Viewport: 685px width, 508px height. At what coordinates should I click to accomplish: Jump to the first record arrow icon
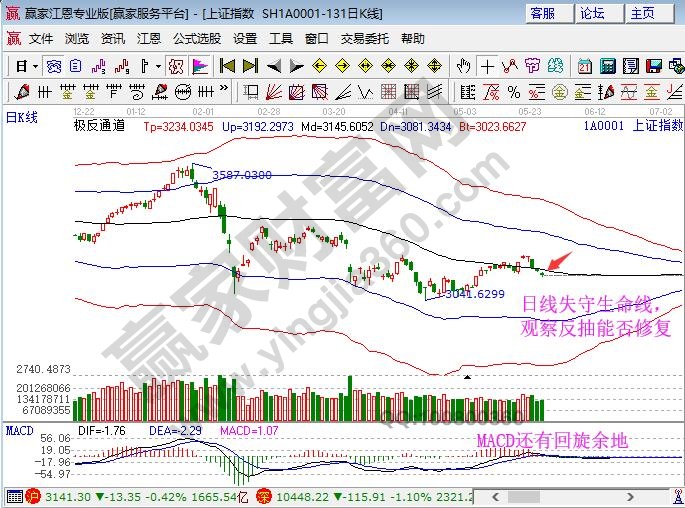click(227, 66)
